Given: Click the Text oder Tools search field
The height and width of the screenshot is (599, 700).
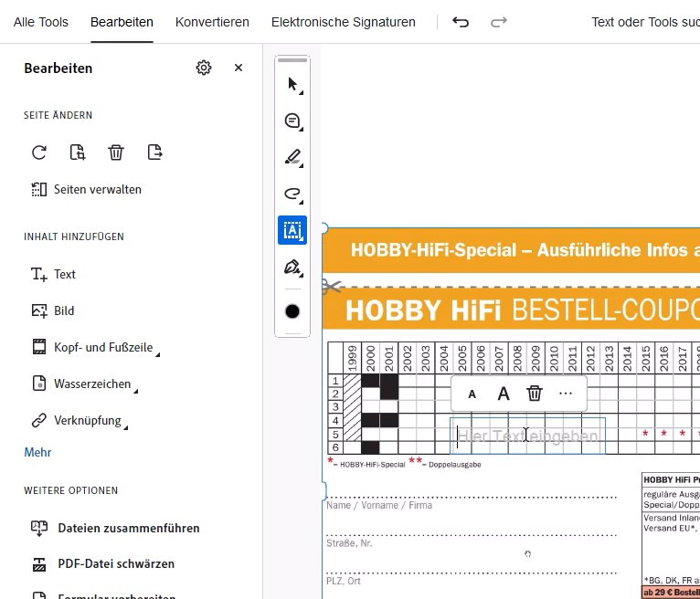Looking at the screenshot, I should coord(645,22).
